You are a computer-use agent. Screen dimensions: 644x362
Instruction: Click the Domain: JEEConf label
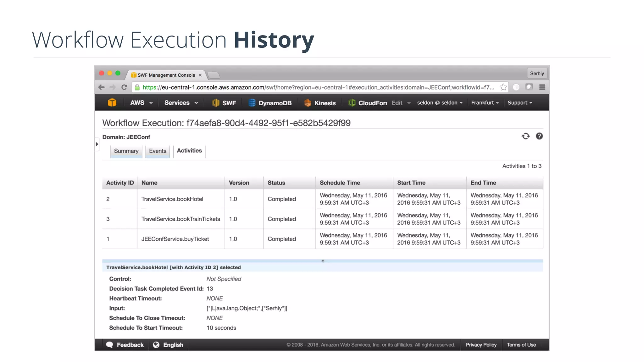tap(126, 137)
